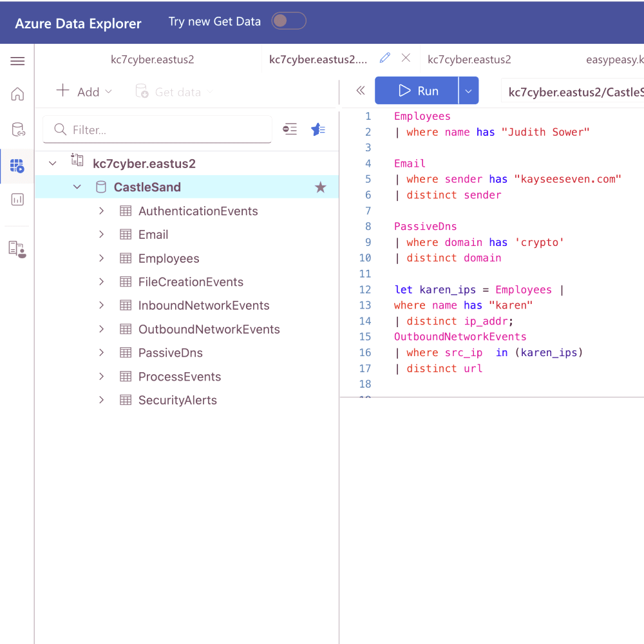
Task: Click the SecurityAlerts table icon
Action: [x=126, y=400]
